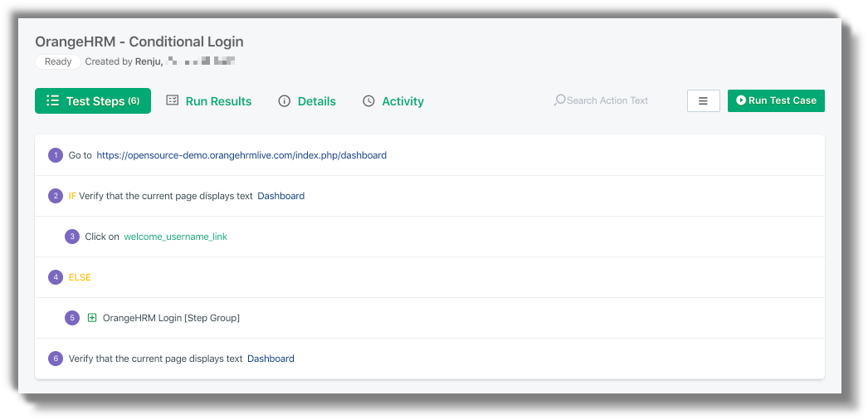868x420 pixels.
Task: Select 'OrangeHRM Login [Step Group]' text
Action: [171, 318]
